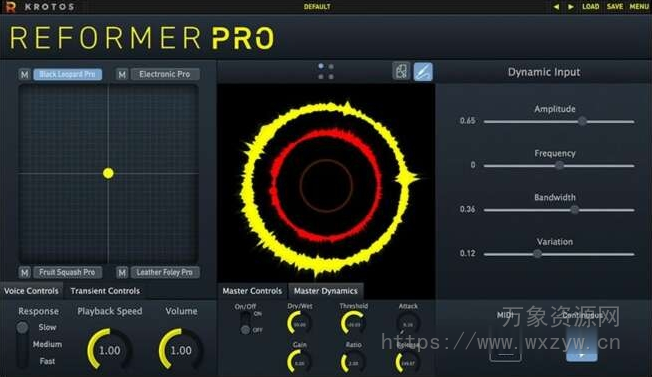Click the Gain knob
Viewport: 652px width, 377px height.
299,362
